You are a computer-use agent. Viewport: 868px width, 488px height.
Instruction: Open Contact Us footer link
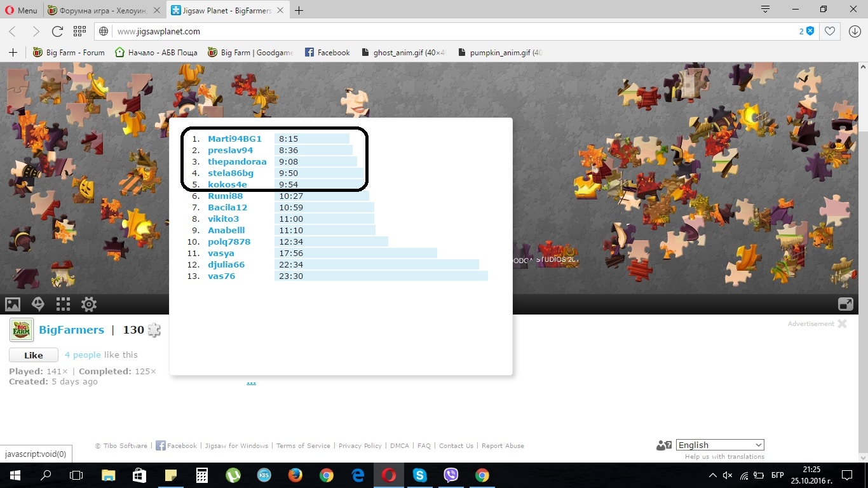[x=456, y=445]
